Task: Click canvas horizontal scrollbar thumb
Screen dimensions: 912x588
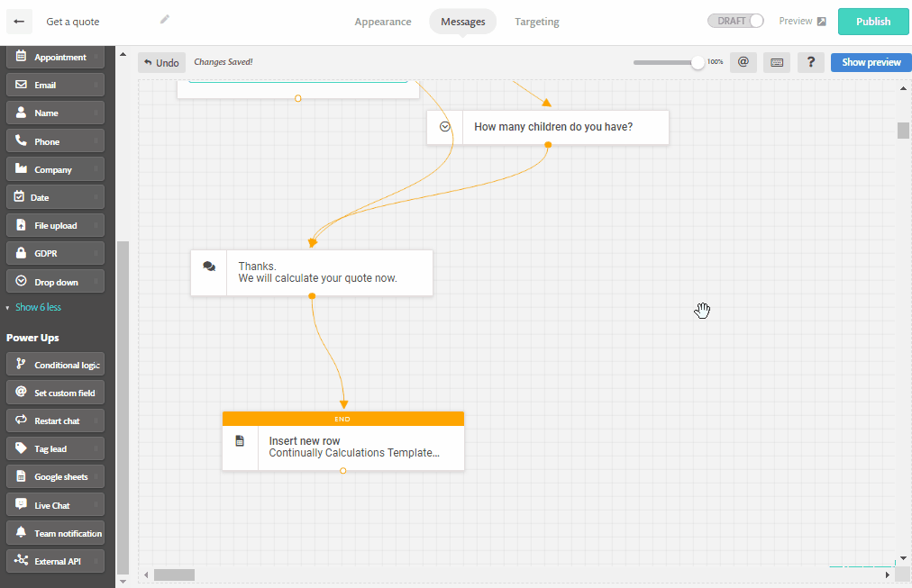Action: (174, 574)
